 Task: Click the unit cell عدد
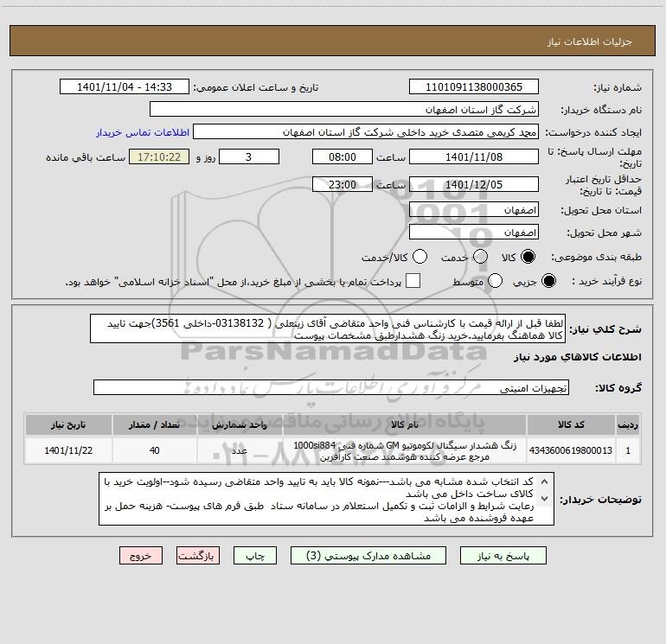click(240, 450)
